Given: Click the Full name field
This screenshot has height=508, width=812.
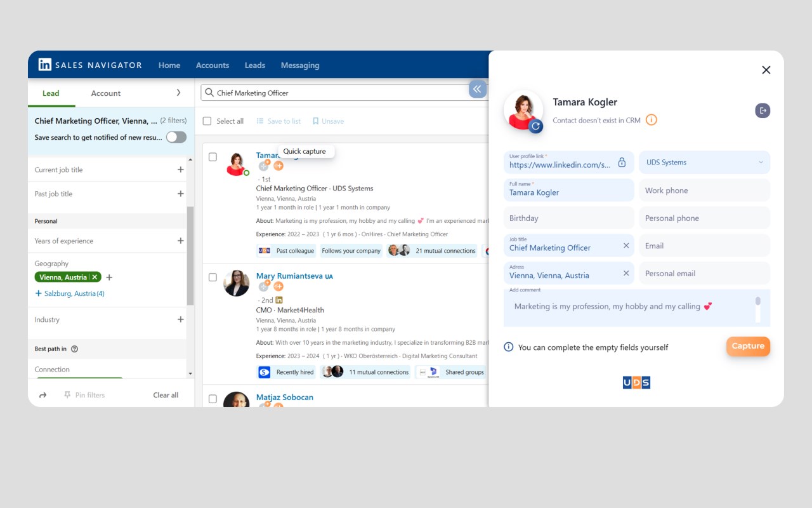Looking at the screenshot, I should coord(568,190).
